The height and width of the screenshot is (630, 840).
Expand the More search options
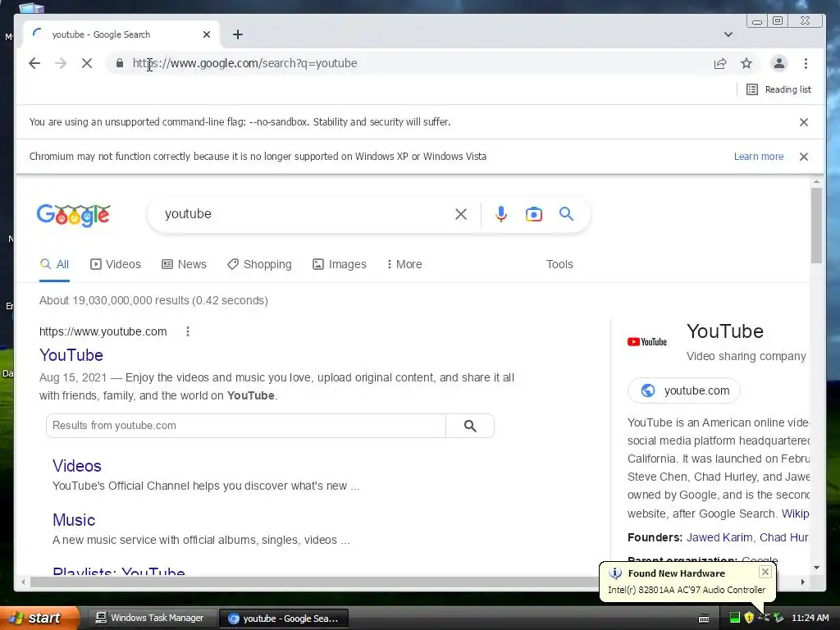pos(404,264)
